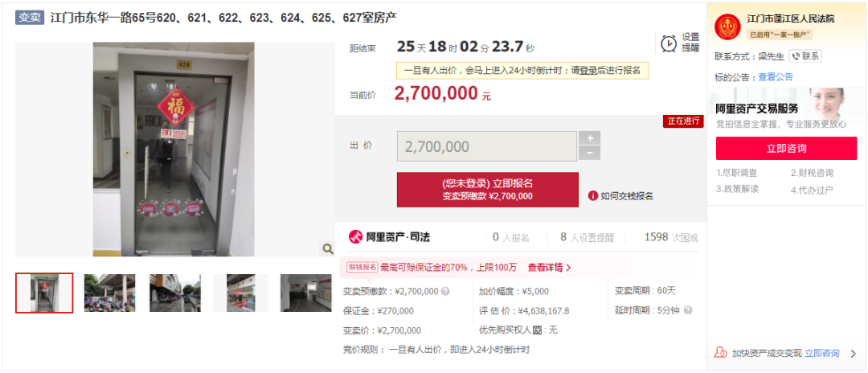
Task: Click the help icon beside 延时周期 5分钟
Action: [x=688, y=310]
